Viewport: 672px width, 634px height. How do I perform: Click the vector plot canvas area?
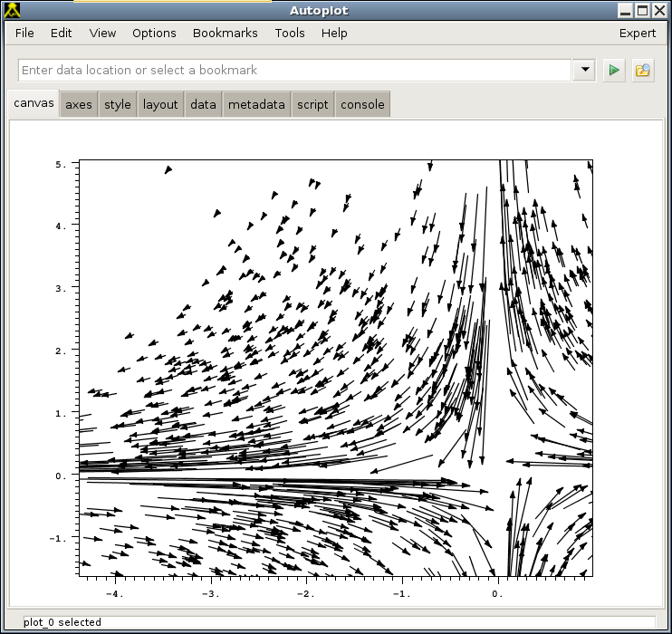[335, 368]
